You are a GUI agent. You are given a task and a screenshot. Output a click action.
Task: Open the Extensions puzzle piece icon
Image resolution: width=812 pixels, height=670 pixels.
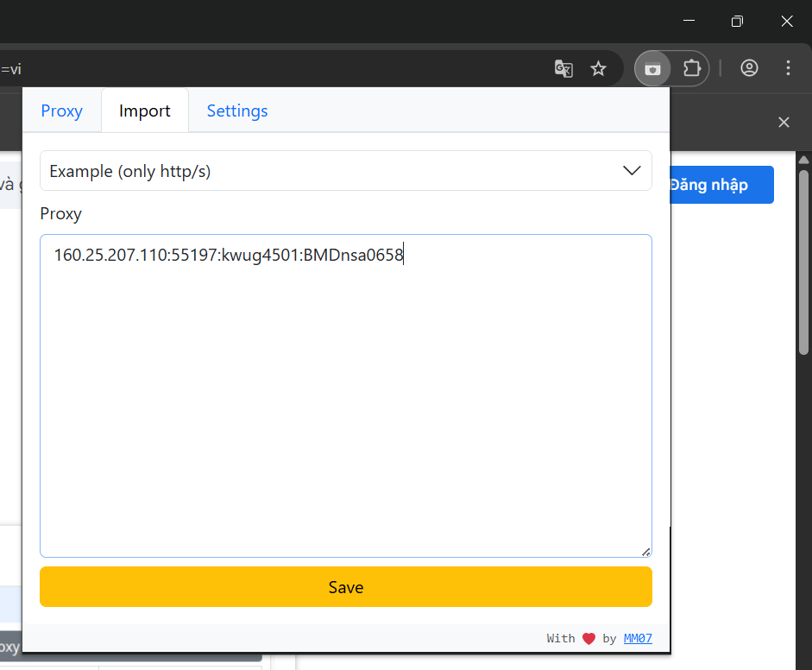[690, 67]
